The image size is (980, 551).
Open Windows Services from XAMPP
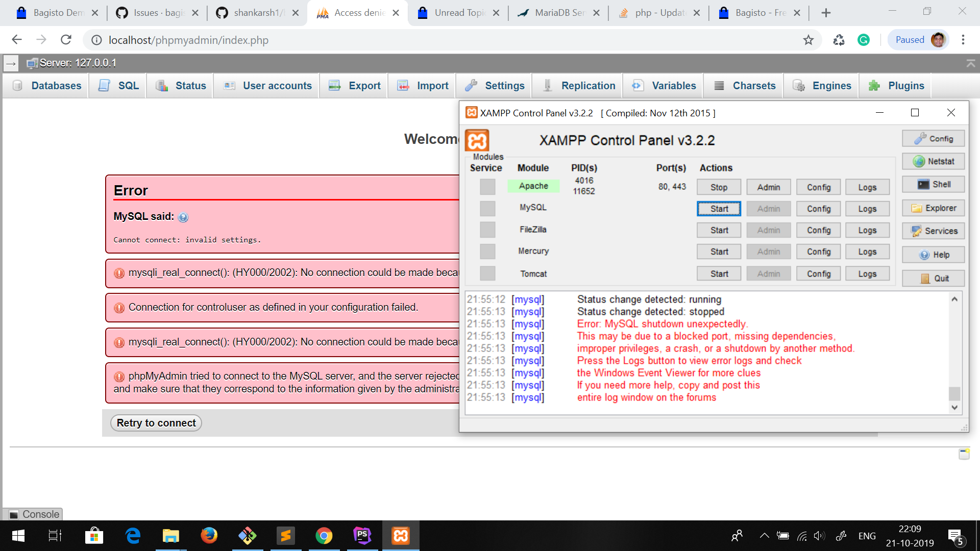(933, 231)
